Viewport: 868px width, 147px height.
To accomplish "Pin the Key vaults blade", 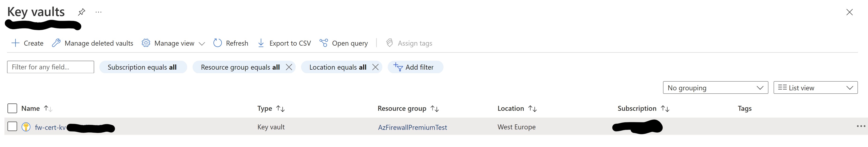I will pyautogui.click(x=82, y=12).
